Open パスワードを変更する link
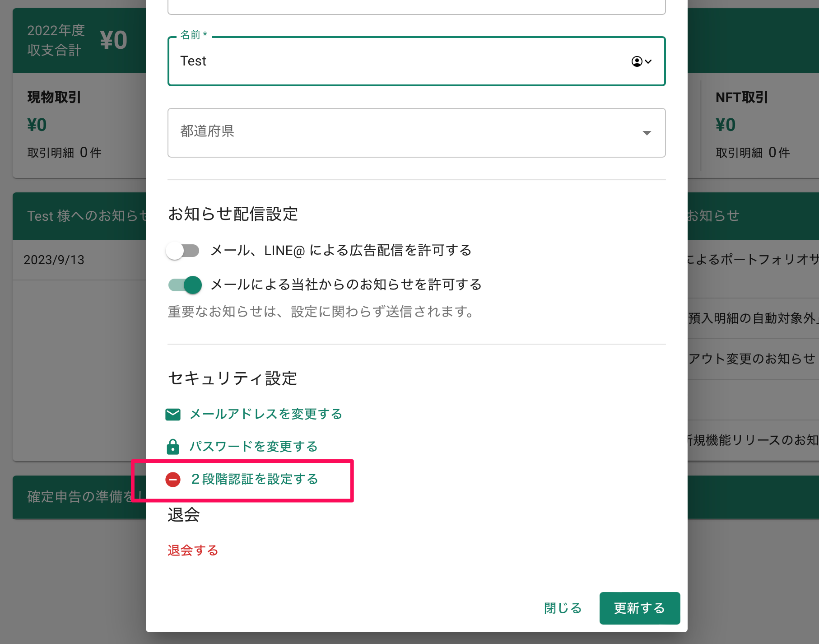Image resolution: width=819 pixels, height=644 pixels. [253, 447]
